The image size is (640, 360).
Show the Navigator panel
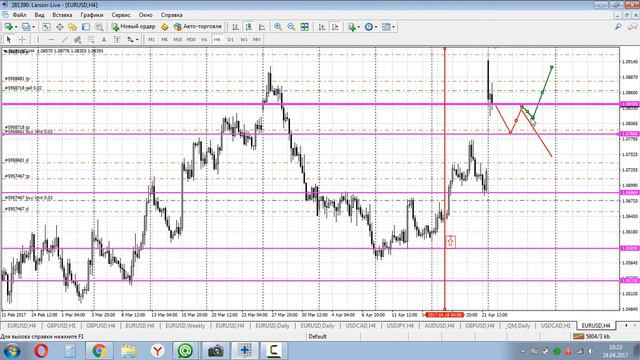[x=73, y=27]
